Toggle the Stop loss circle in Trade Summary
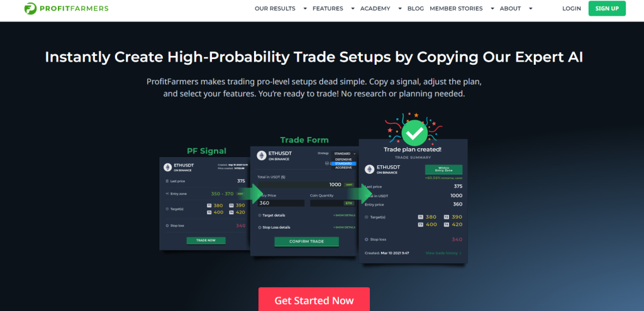The image size is (644, 311). [x=367, y=239]
